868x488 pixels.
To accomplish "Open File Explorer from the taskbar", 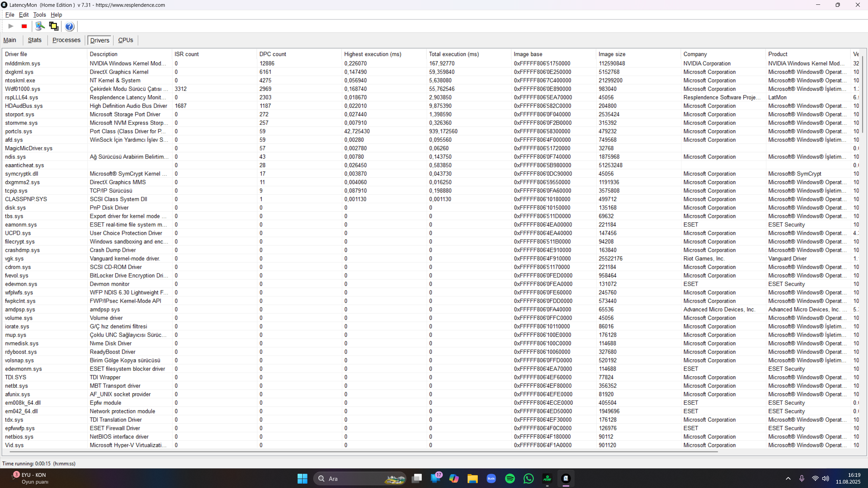I will [473, 478].
